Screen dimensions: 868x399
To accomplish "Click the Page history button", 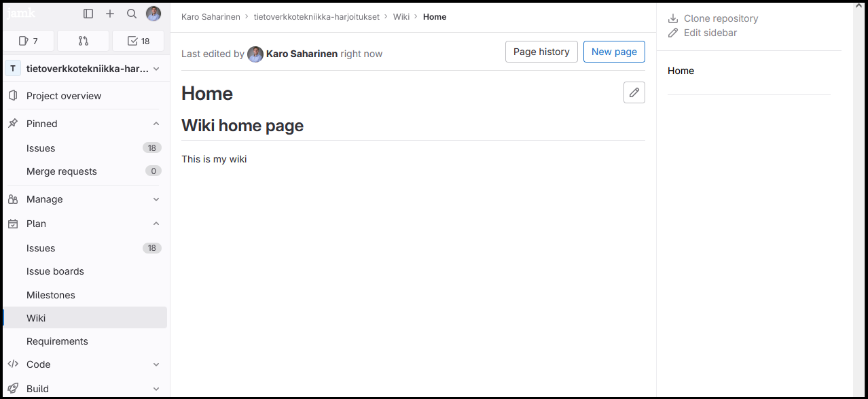I will 541,52.
